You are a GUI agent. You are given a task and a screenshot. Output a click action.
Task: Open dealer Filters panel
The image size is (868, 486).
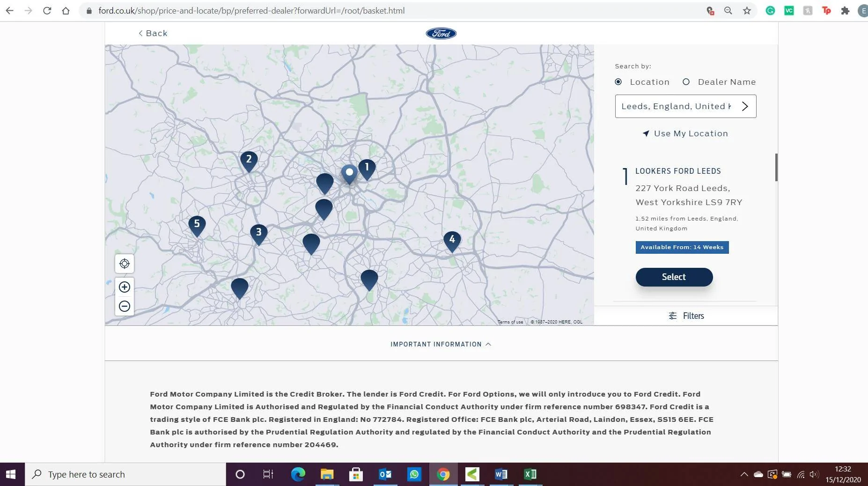pyautogui.click(x=686, y=316)
